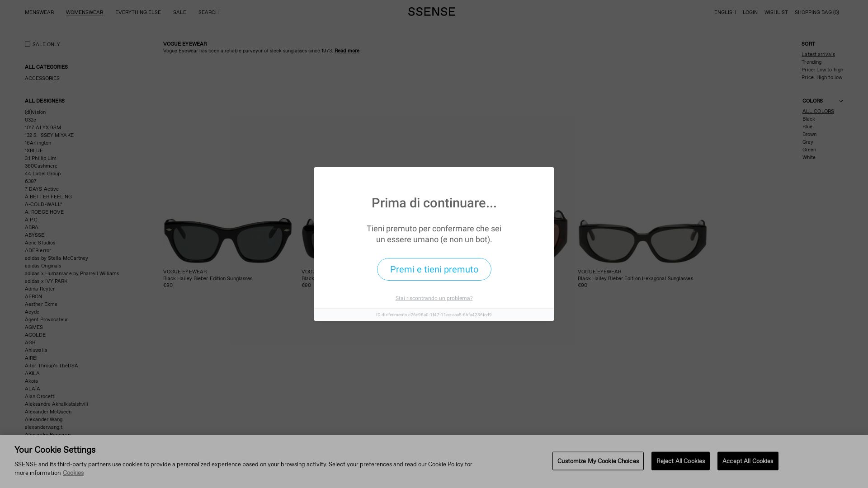Filter by Green color
The width and height of the screenshot is (868, 488).
[x=809, y=150]
